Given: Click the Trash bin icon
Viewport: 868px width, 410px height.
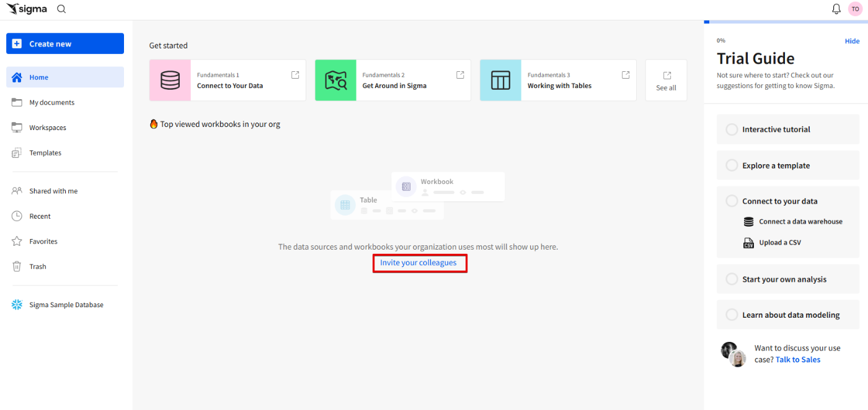Looking at the screenshot, I should pyautogui.click(x=17, y=266).
